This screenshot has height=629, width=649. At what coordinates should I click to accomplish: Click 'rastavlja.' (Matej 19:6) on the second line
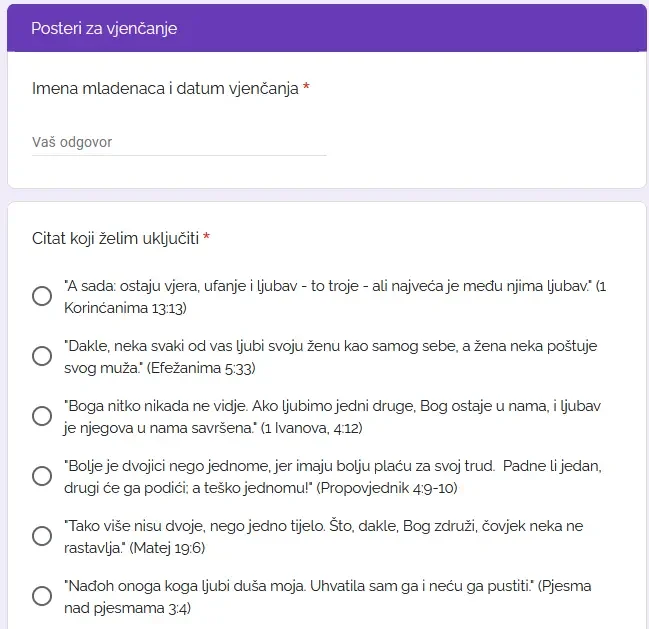pos(135,548)
